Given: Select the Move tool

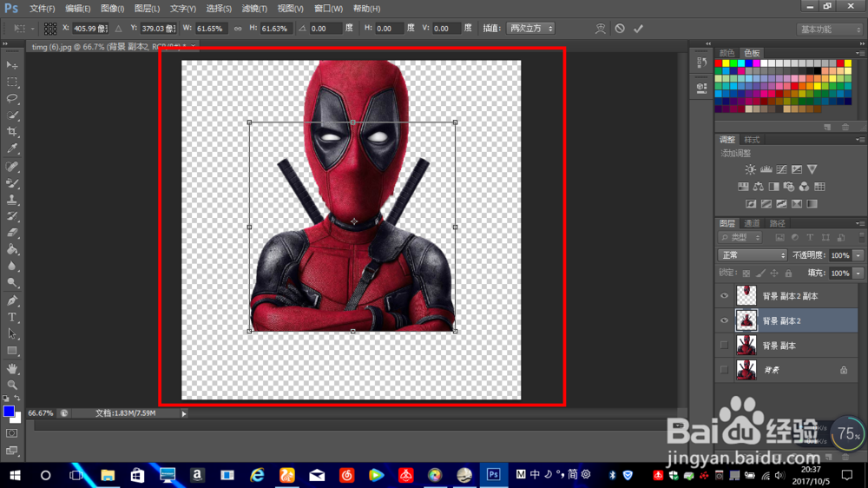Looking at the screenshot, I should point(11,65).
